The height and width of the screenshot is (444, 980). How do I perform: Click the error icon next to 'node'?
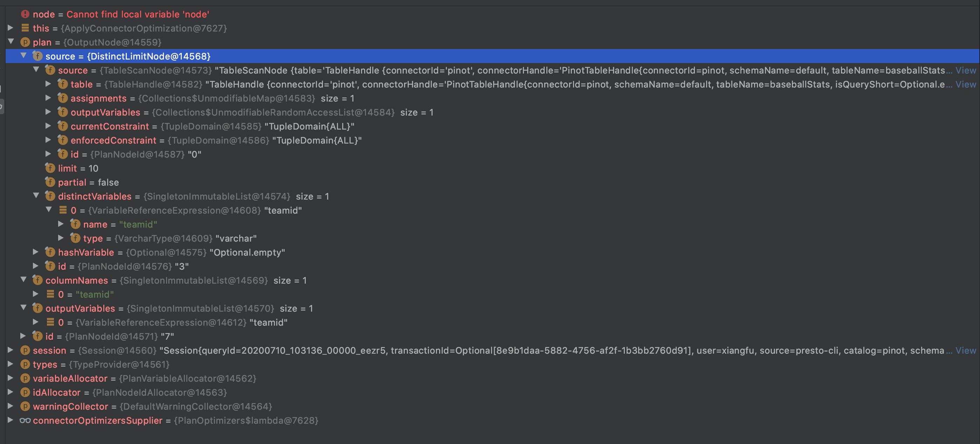[x=25, y=14]
